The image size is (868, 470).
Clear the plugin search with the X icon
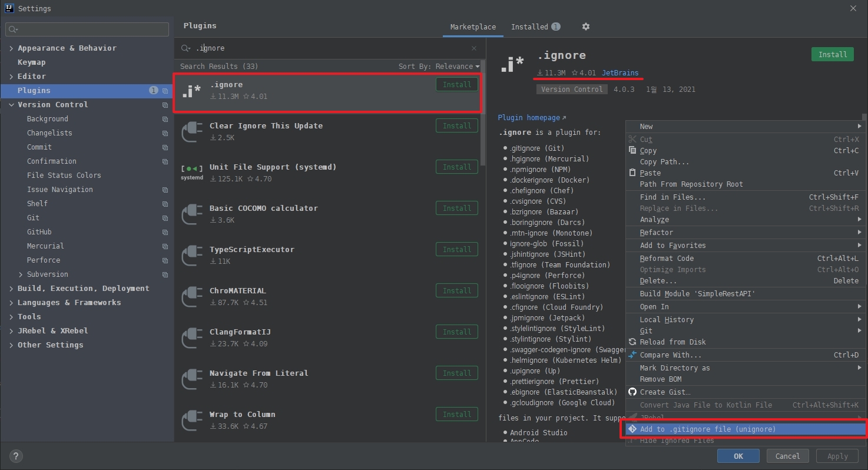click(474, 48)
